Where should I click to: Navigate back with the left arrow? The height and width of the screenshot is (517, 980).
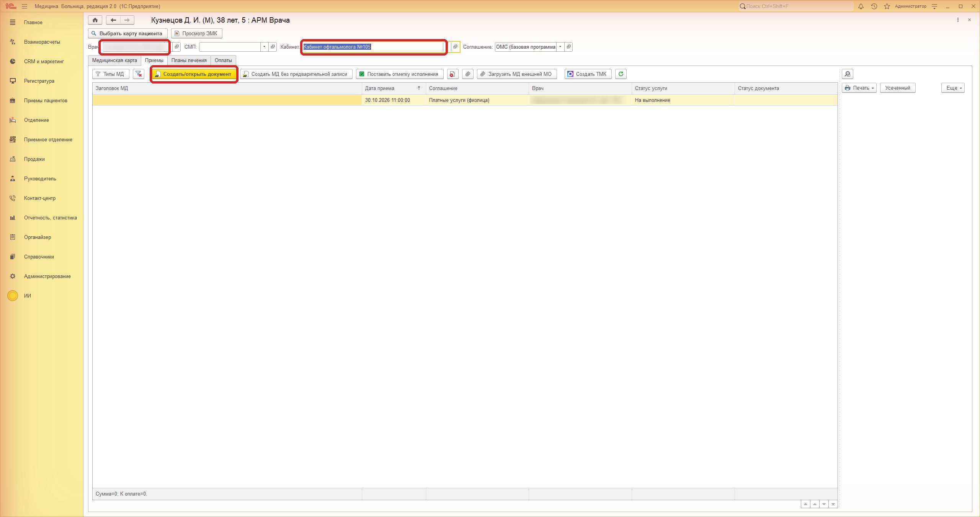113,20
